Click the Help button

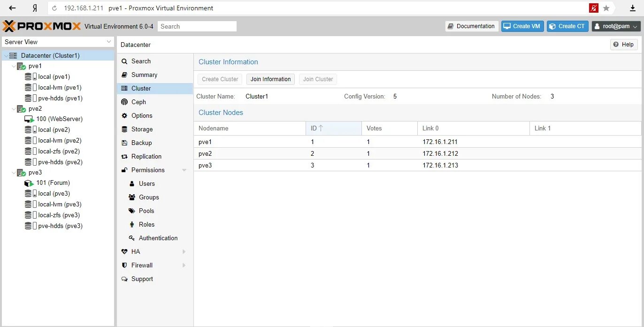pyautogui.click(x=624, y=45)
